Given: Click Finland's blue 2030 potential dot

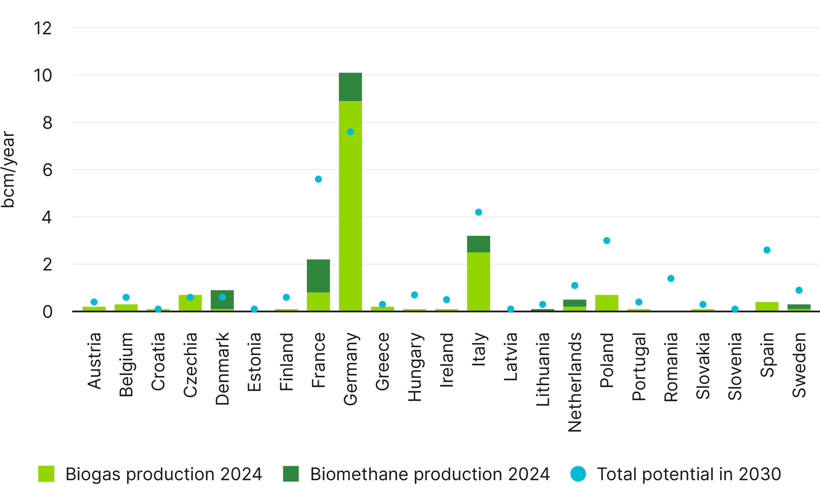Looking at the screenshot, I should (286, 297).
